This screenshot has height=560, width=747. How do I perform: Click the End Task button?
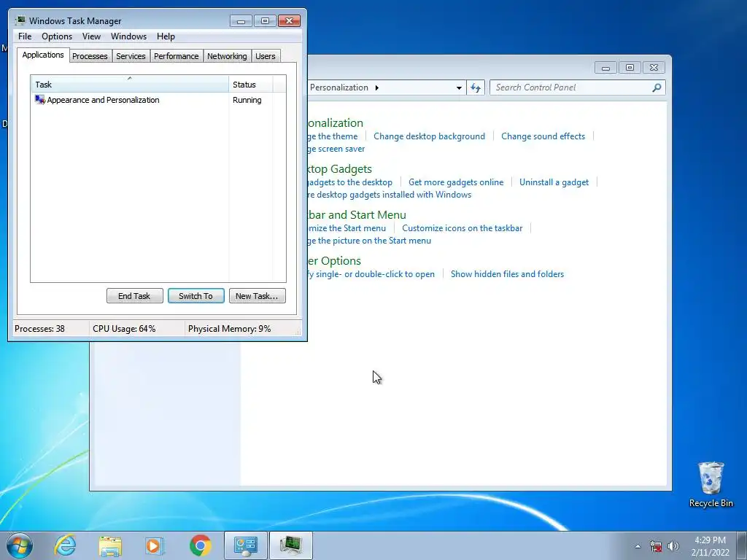[135, 296]
